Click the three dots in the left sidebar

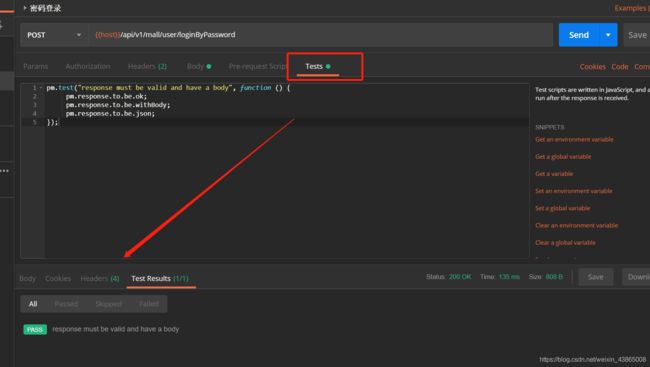[x=5, y=171]
